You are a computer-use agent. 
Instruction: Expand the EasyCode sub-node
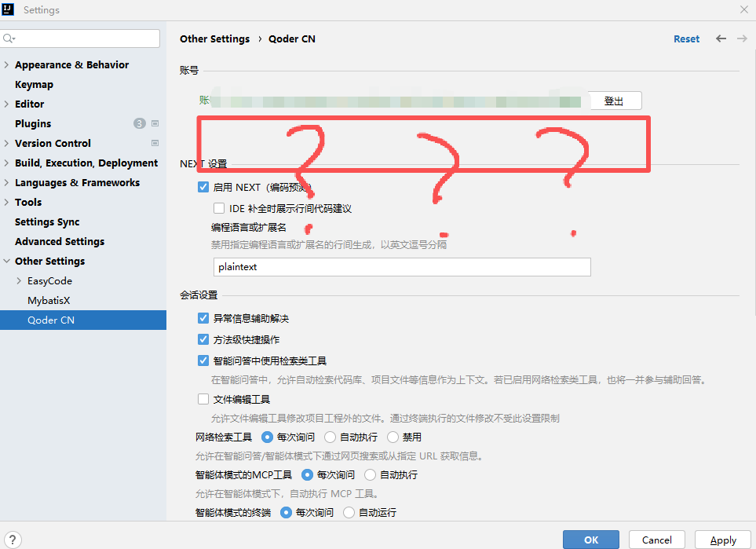point(19,280)
